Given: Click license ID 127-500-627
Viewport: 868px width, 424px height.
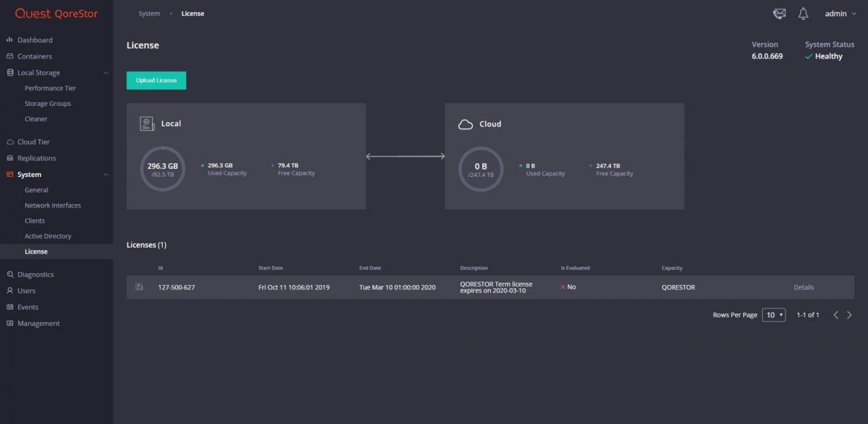Looking at the screenshot, I should tap(176, 287).
